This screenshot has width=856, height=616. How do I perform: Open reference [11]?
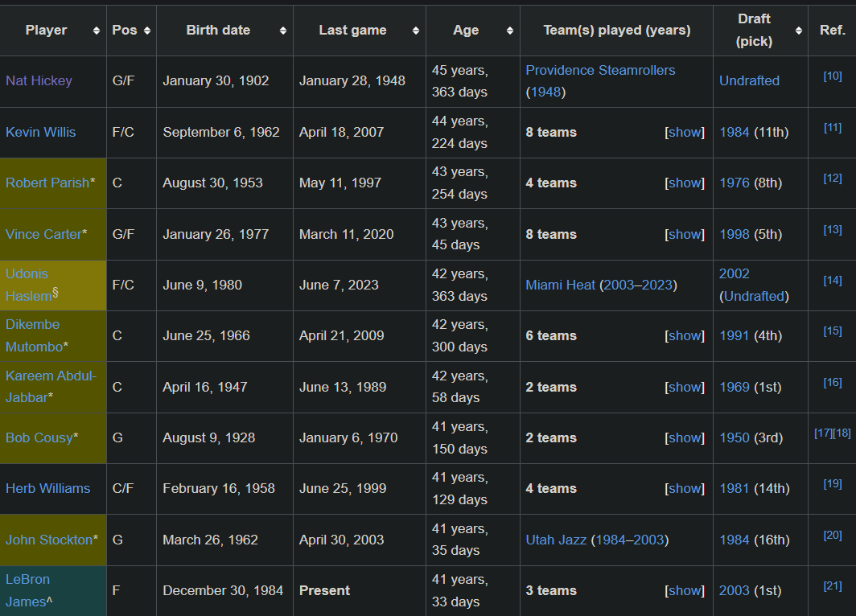(833, 128)
